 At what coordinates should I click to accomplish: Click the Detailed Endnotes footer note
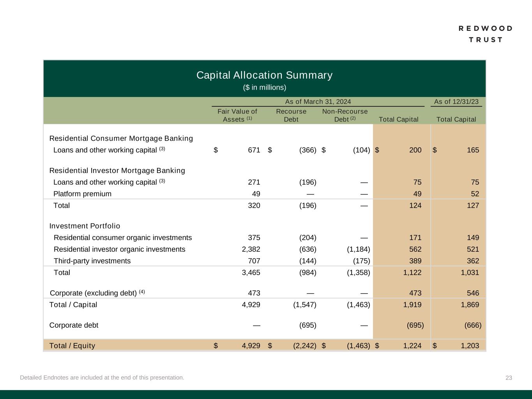pos(102,378)
